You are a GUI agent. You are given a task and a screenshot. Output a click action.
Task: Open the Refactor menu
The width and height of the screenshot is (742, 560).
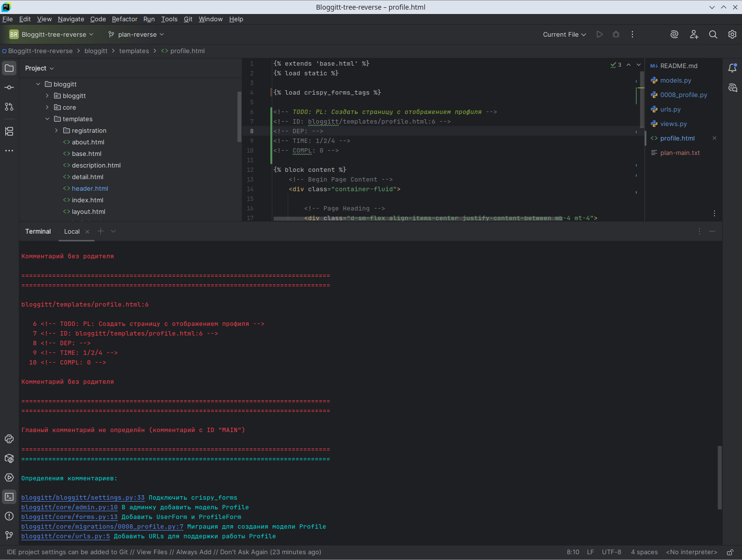point(125,19)
